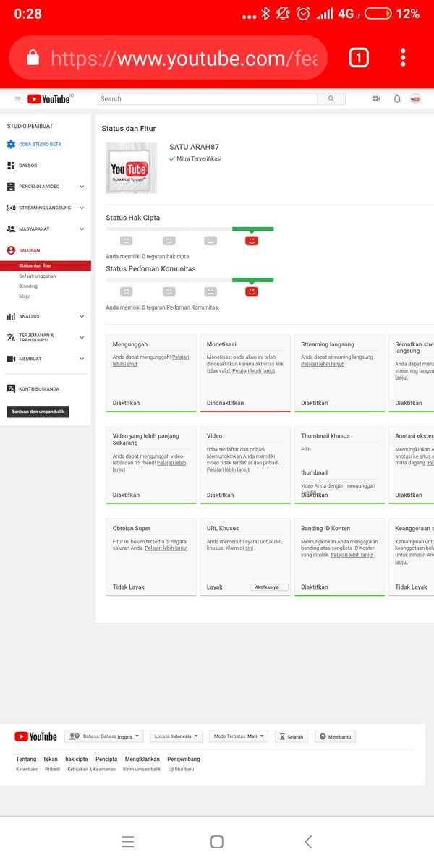
Task: Expand the Membuat section chevron
Action: (x=82, y=359)
